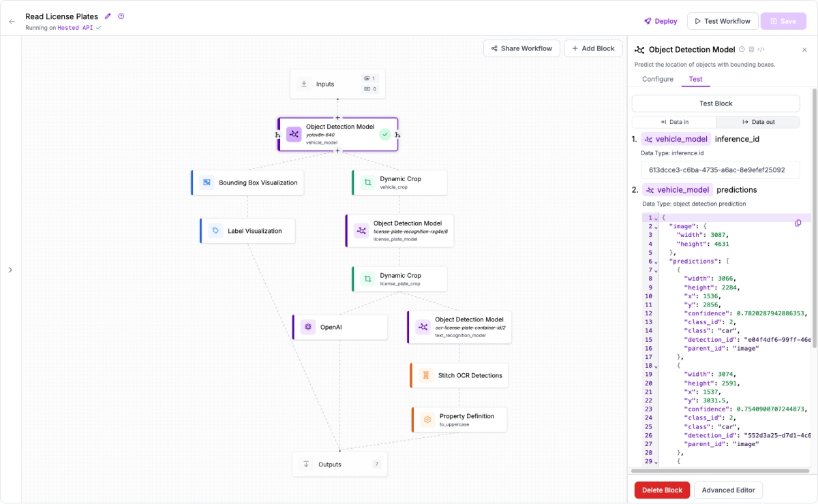
Task: Switch to the Data in view
Action: (x=673, y=122)
